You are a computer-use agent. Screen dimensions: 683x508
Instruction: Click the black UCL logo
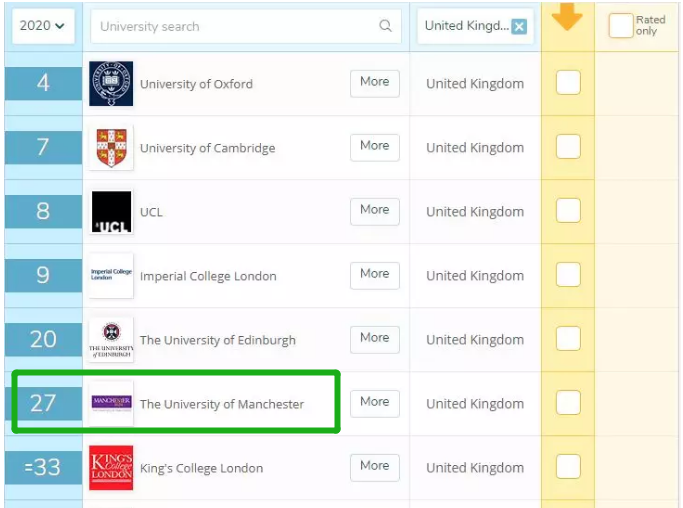coord(110,212)
